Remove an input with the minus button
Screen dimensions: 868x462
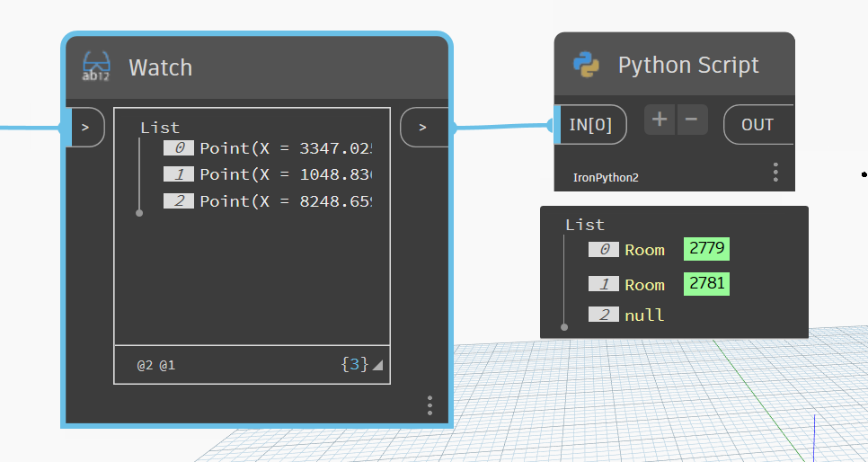point(691,120)
